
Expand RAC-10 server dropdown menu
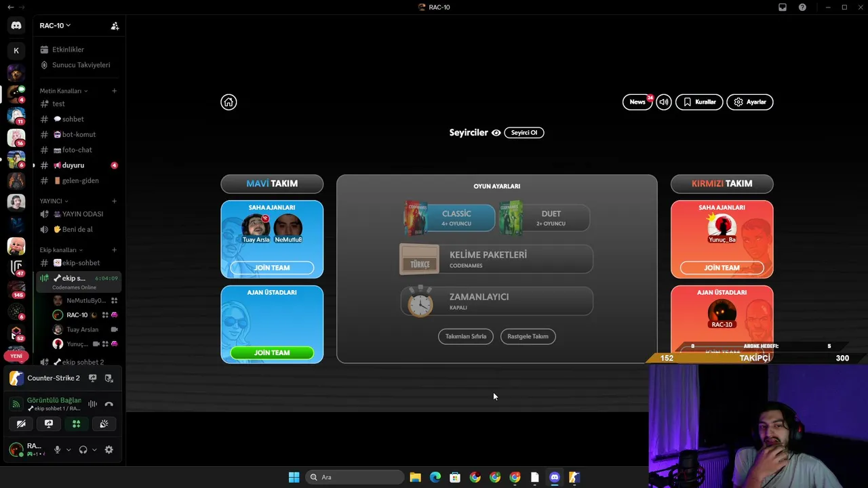pyautogui.click(x=56, y=26)
